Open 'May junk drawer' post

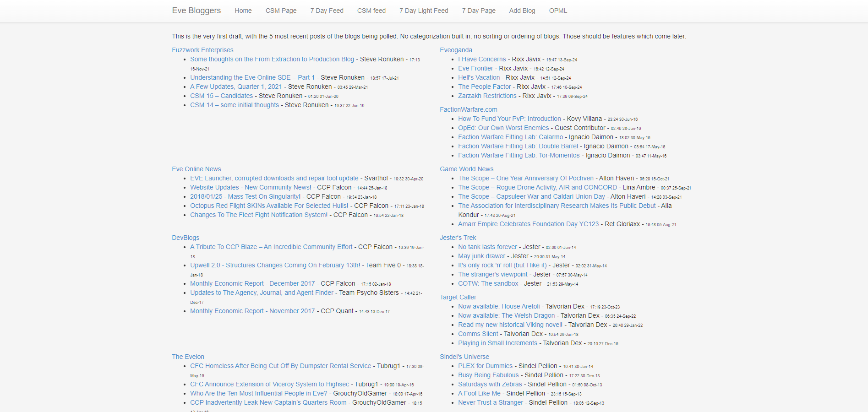click(481, 256)
